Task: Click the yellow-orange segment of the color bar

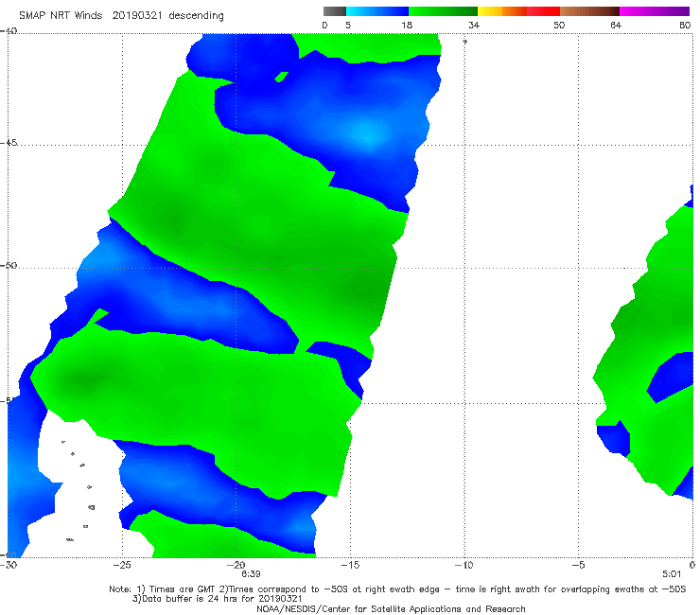Action: pyautogui.click(x=502, y=11)
